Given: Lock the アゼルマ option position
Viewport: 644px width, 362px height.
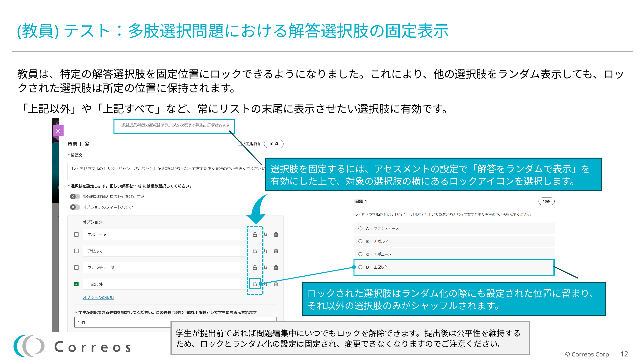Looking at the screenshot, I should (255, 251).
